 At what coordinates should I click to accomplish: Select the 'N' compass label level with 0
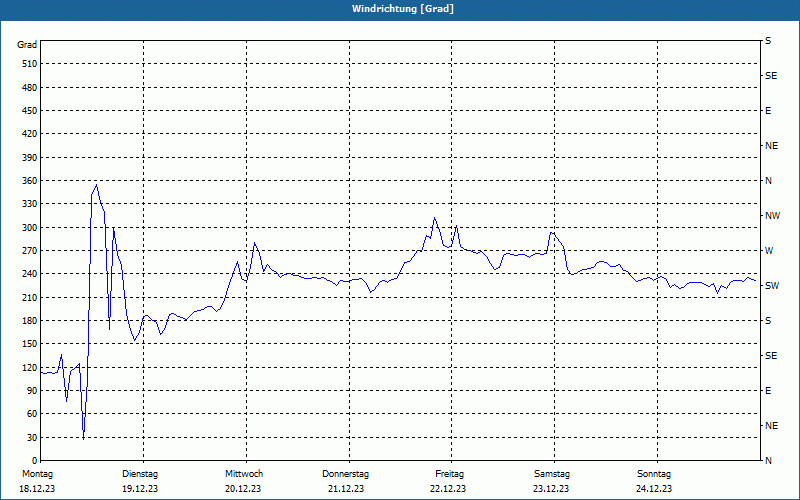point(769,461)
